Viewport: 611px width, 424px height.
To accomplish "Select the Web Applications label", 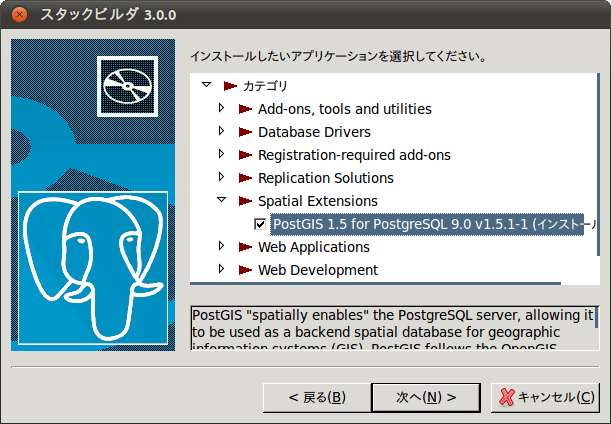I will tap(314, 247).
